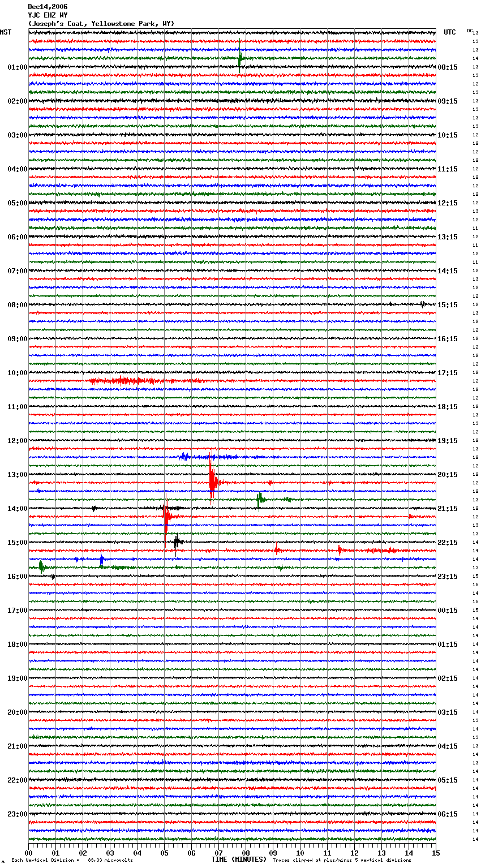Select the station code YJC EHZ WY

48,15
